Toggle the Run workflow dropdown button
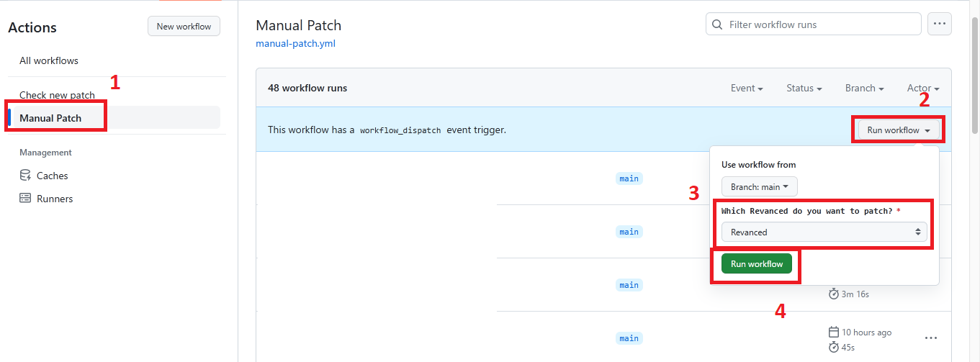The image size is (980, 362). (898, 130)
